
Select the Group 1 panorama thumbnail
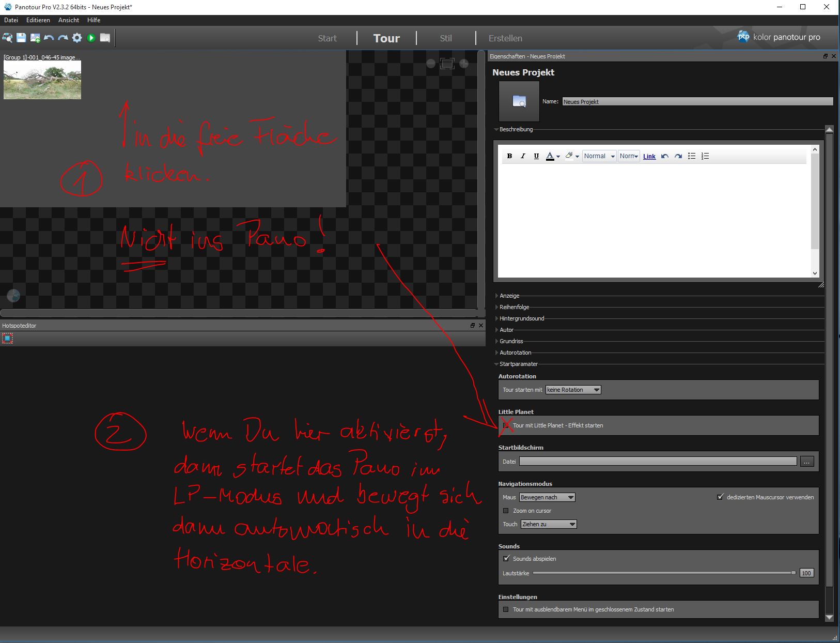[x=42, y=80]
